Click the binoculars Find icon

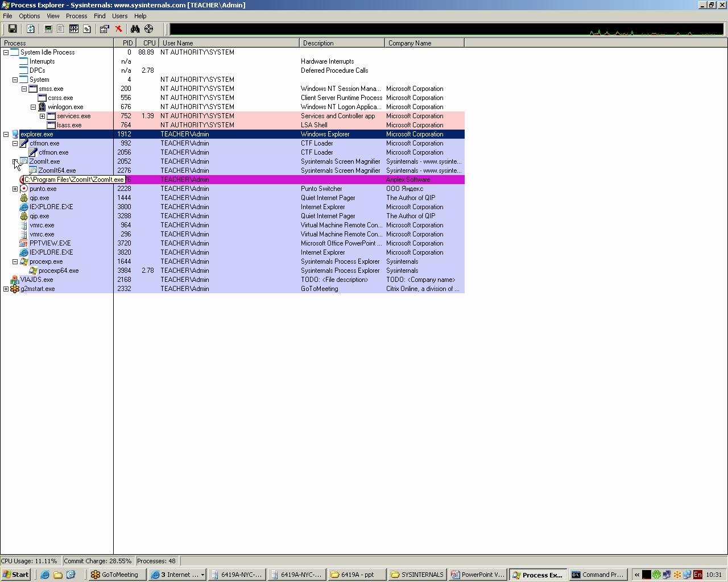(135, 29)
